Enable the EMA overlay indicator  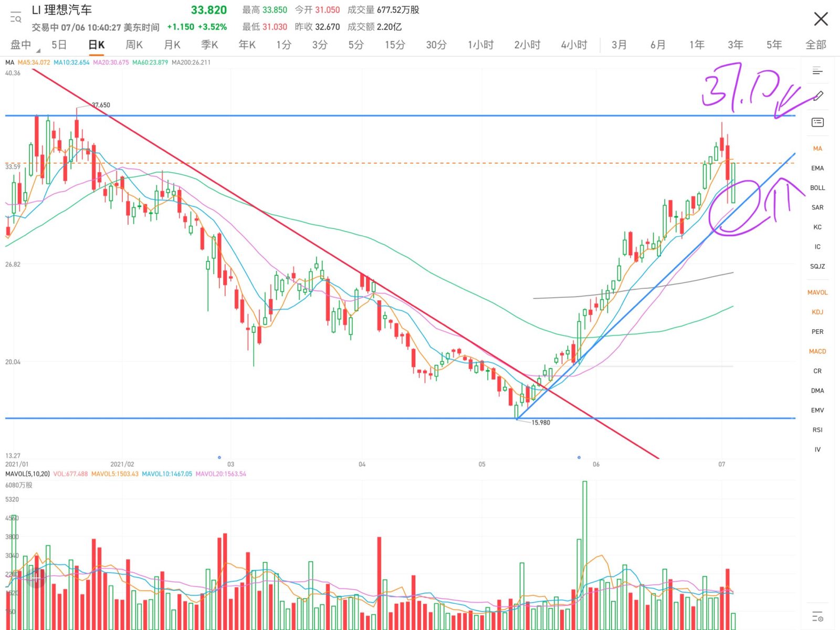(x=817, y=168)
